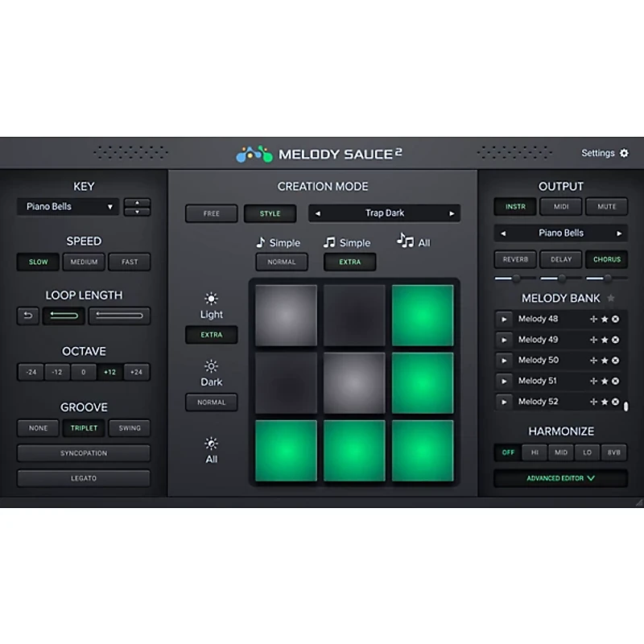Image resolution: width=644 pixels, height=644 pixels.
Task: Switch Harmonize from OFF to HI
Action: click(535, 452)
